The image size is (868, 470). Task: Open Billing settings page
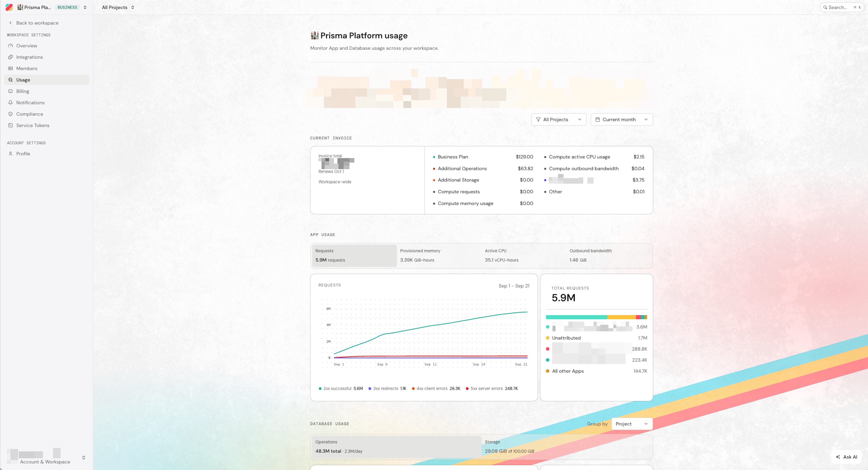tap(46, 91)
